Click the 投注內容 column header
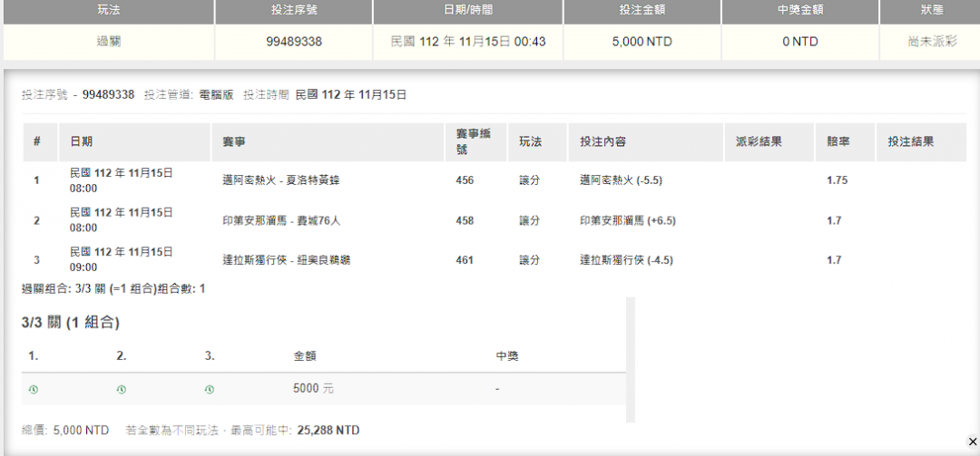This screenshot has height=456, width=980. tap(646, 141)
